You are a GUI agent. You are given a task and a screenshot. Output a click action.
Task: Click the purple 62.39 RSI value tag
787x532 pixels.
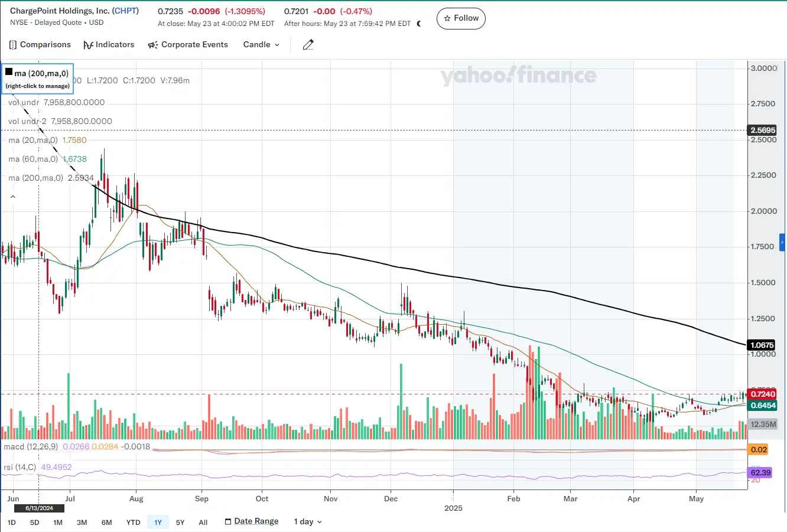point(760,473)
